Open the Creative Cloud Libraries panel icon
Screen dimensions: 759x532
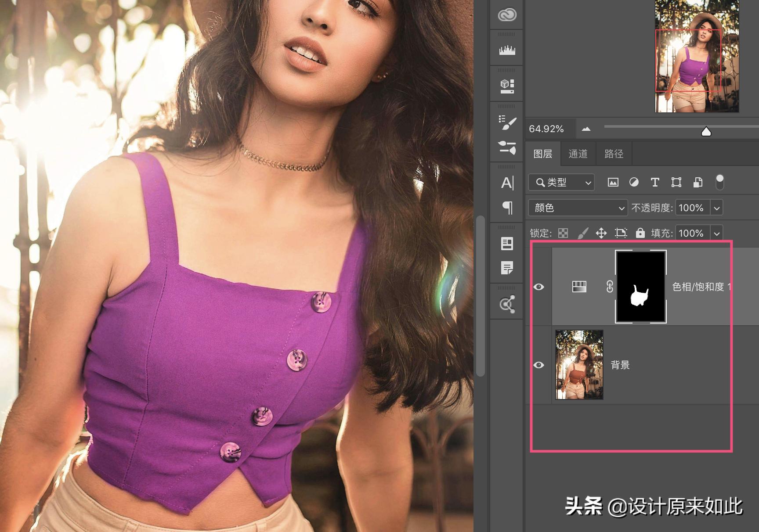click(x=507, y=15)
